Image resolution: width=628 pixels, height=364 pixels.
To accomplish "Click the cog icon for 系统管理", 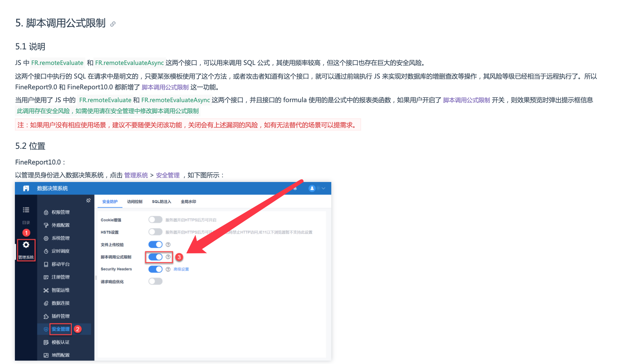I will [x=46, y=238].
